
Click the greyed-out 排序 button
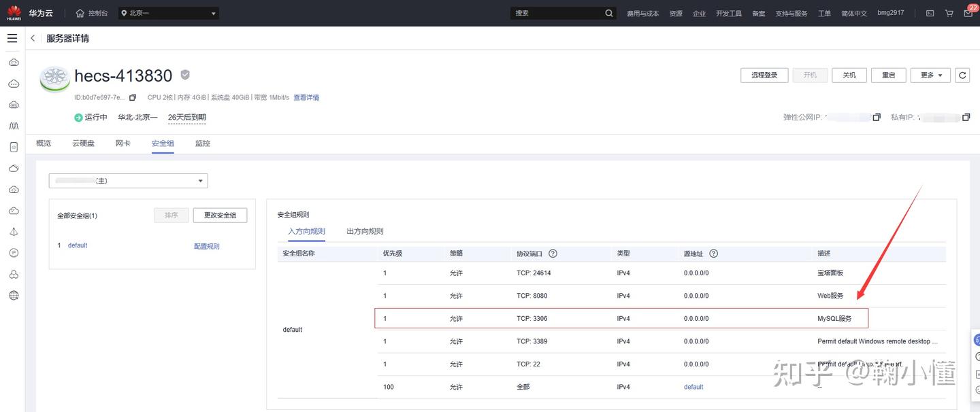171,215
